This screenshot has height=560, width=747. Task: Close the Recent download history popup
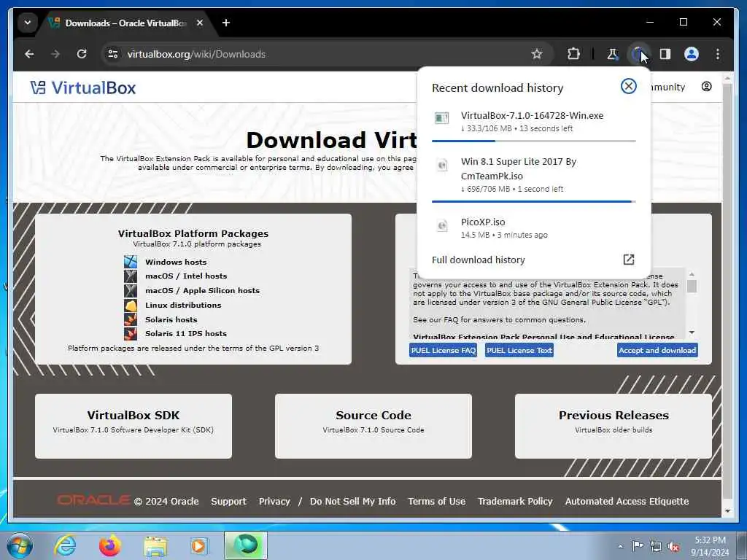coord(628,86)
